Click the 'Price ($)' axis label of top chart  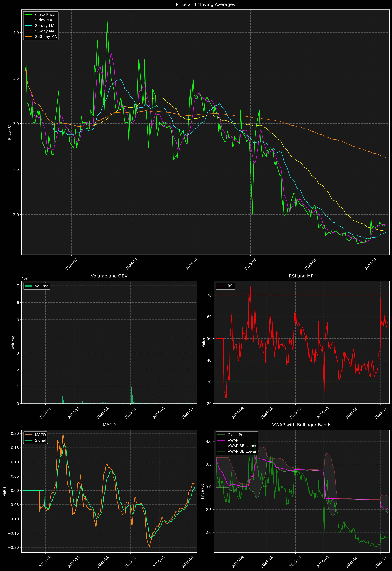(10, 132)
